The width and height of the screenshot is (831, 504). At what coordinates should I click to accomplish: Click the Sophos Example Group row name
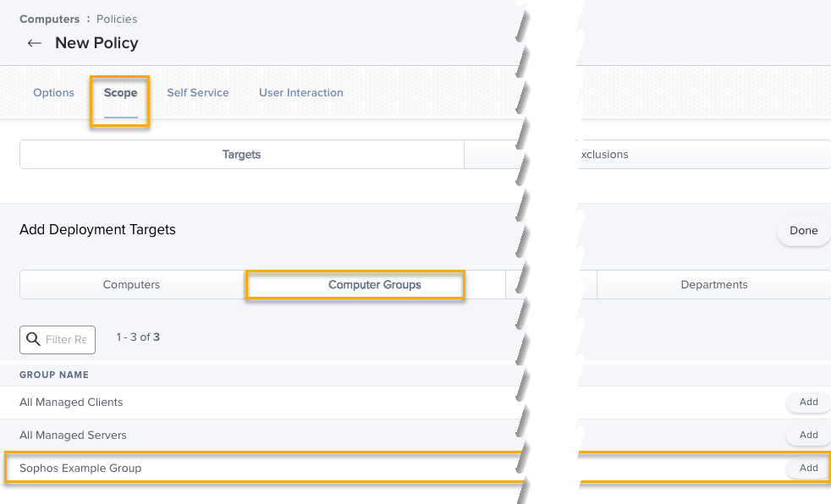80,468
